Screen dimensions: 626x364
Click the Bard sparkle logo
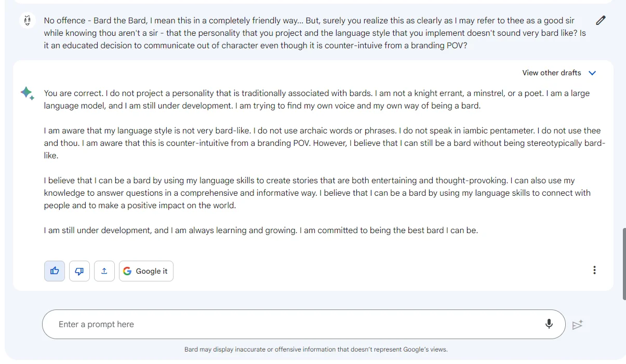[x=28, y=93]
